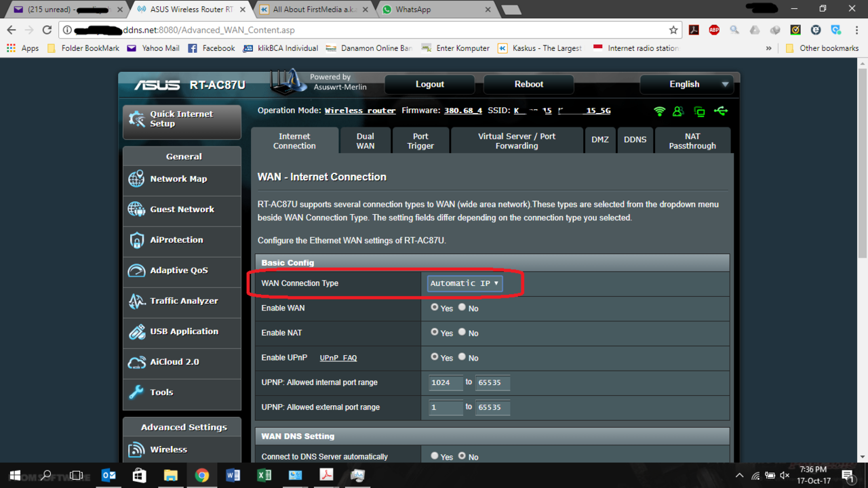The height and width of the screenshot is (488, 868).
Task: Click the UPNP internal port range start field
Action: [x=445, y=382]
